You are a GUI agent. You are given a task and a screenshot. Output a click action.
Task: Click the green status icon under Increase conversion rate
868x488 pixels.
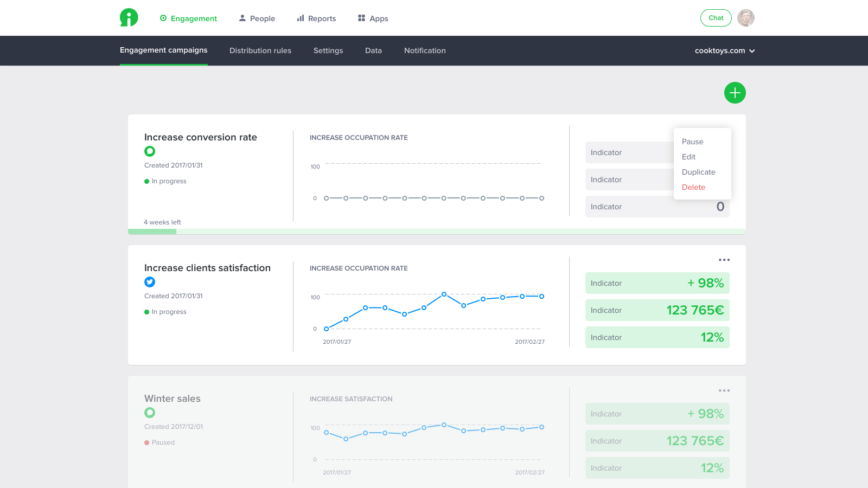click(150, 151)
